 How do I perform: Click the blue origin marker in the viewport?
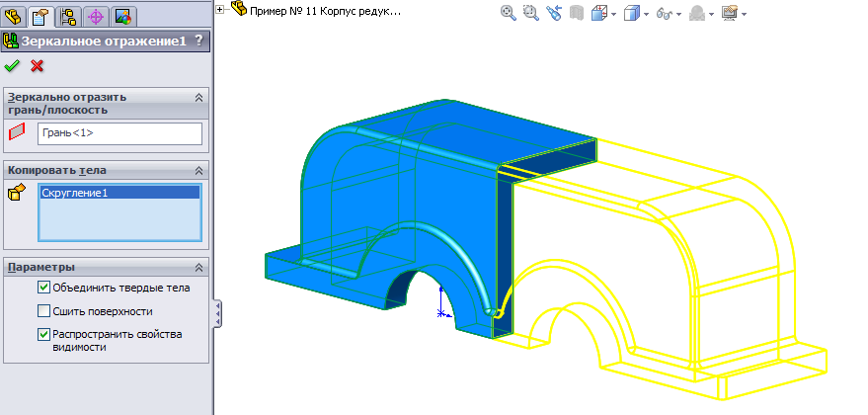(440, 313)
